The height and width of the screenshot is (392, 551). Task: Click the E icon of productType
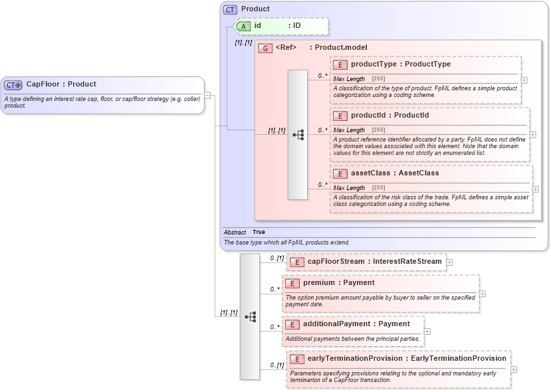click(x=340, y=64)
